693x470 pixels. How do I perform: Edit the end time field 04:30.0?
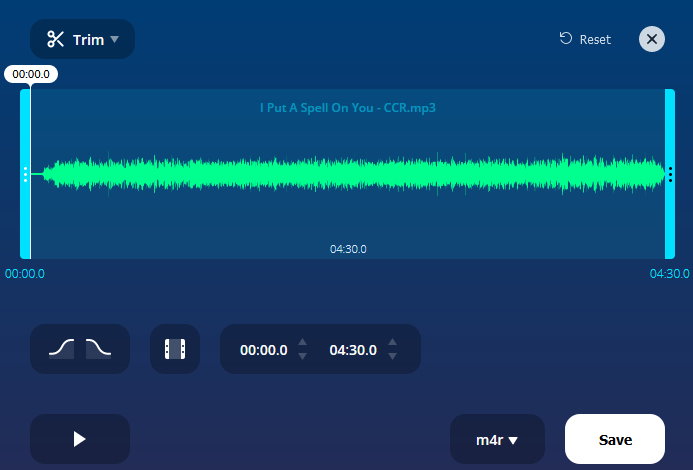coord(353,350)
